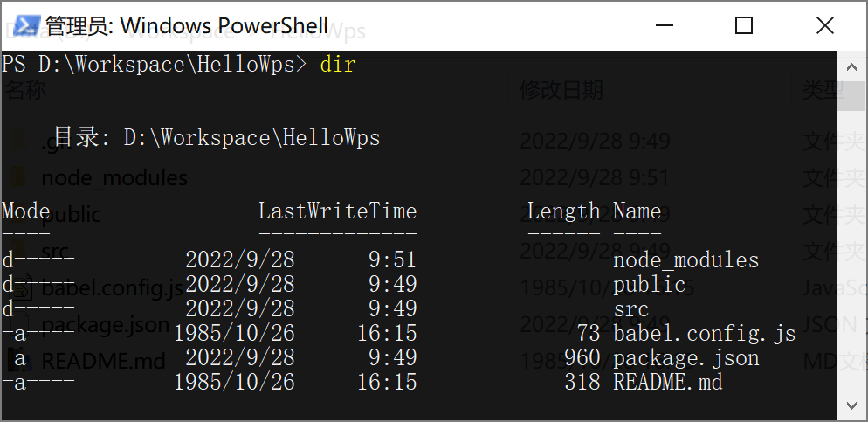Open the PowerShell icon system menu

tap(26, 25)
